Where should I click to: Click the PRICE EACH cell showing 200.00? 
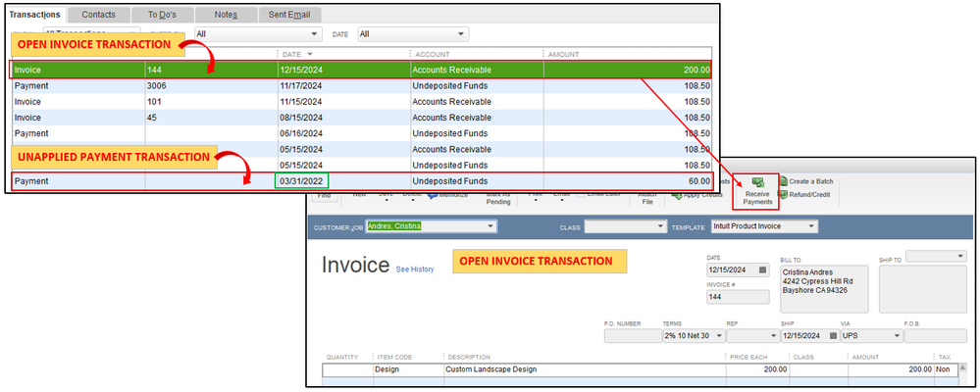tap(757, 369)
